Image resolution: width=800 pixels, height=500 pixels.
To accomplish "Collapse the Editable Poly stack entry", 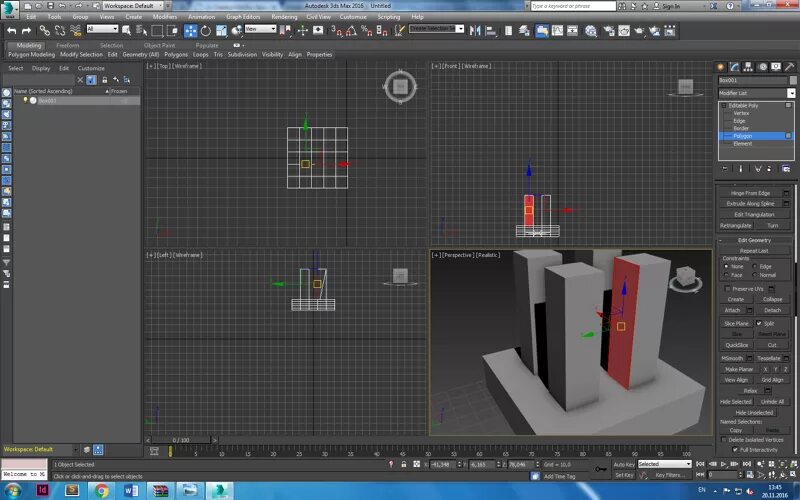I will 723,106.
